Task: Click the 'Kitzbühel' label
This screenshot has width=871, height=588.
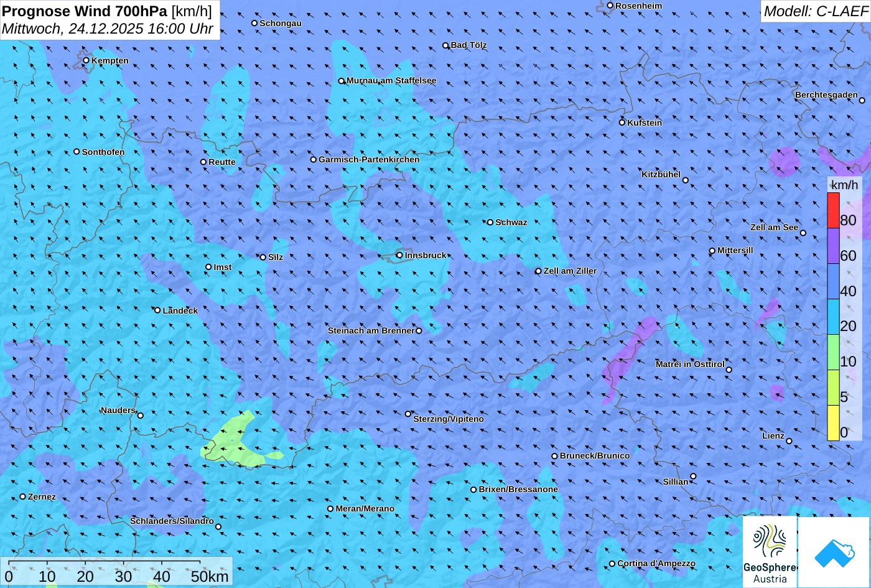Action: pyautogui.click(x=661, y=174)
